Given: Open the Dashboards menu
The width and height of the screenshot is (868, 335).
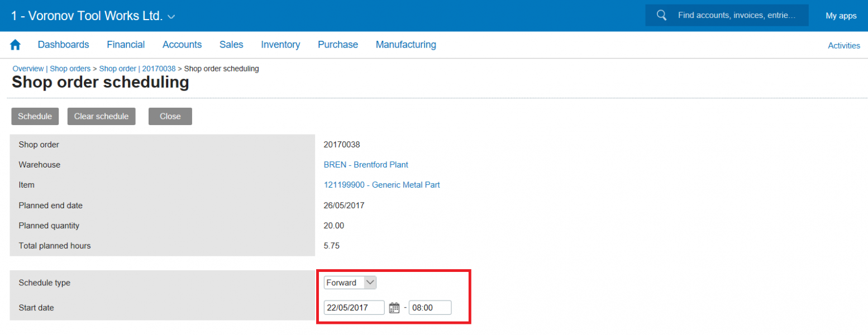Looking at the screenshot, I should (63, 45).
